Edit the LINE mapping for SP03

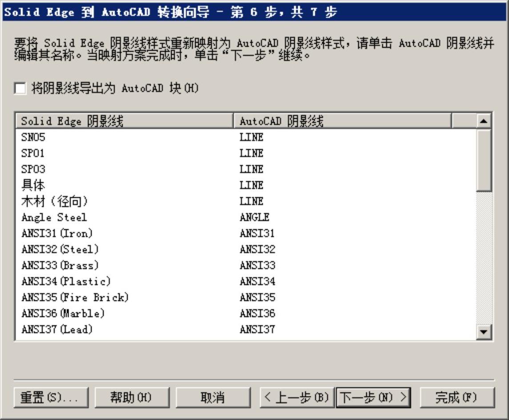tap(251, 169)
